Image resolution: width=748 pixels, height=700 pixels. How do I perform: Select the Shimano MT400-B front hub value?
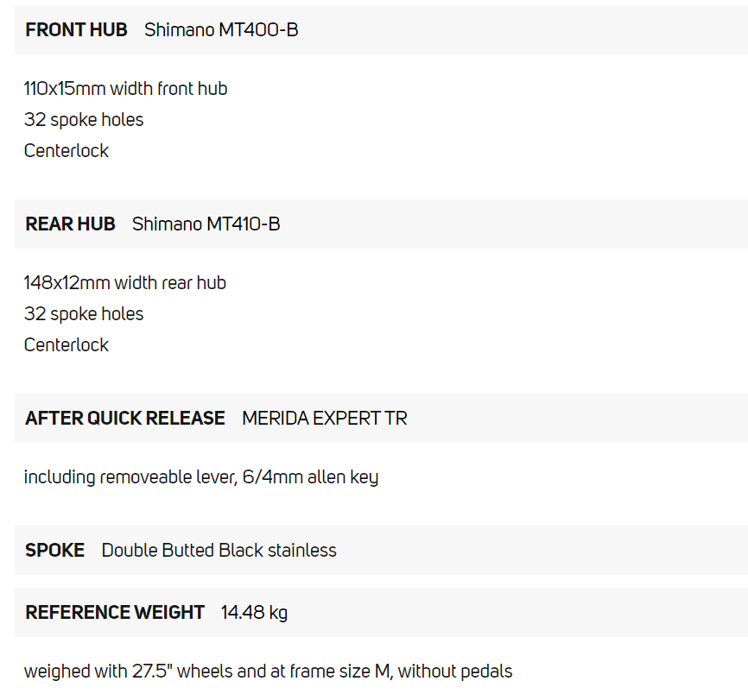tap(221, 30)
